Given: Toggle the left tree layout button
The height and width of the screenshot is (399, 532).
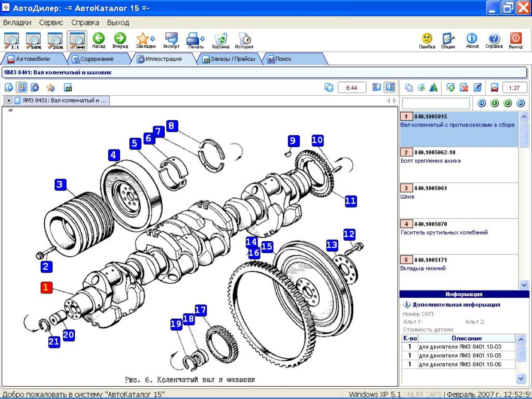Looking at the screenshot, I should [x=377, y=87].
